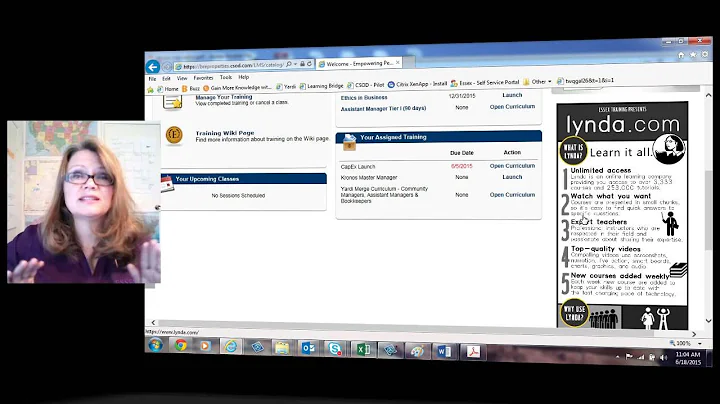Viewport: 720px width, 404px height.
Task: Click the security lock icon in the address bar
Action: pos(302,64)
